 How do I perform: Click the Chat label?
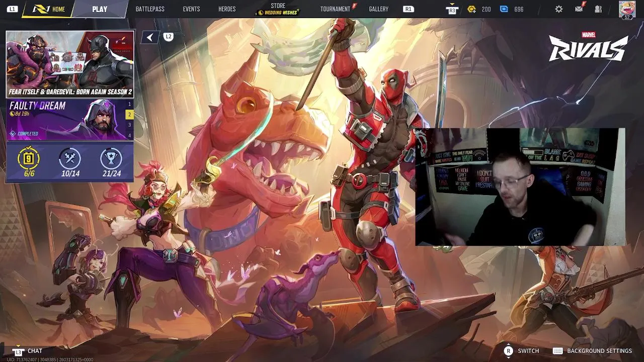tap(35, 351)
